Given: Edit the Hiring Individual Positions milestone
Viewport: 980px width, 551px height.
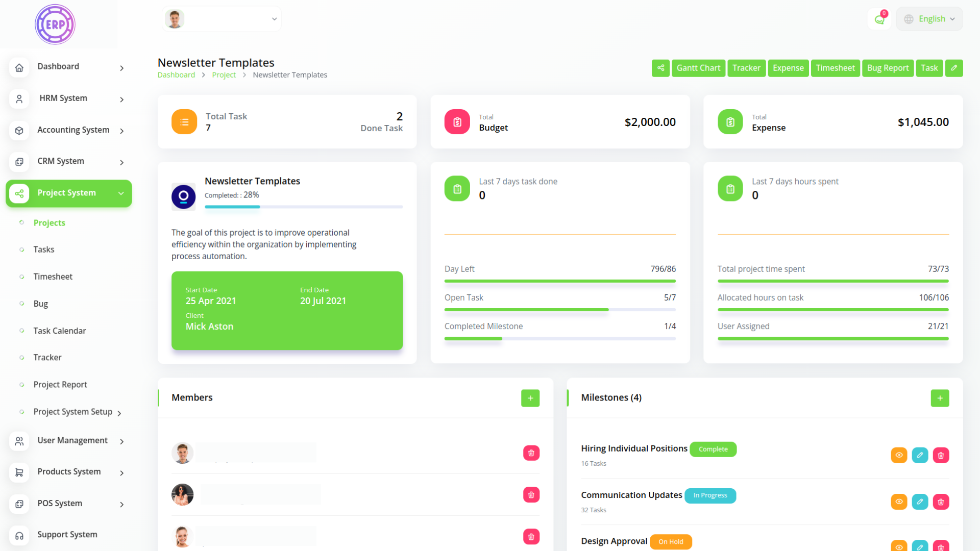Looking at the screenshot, I should pos(920,455).
